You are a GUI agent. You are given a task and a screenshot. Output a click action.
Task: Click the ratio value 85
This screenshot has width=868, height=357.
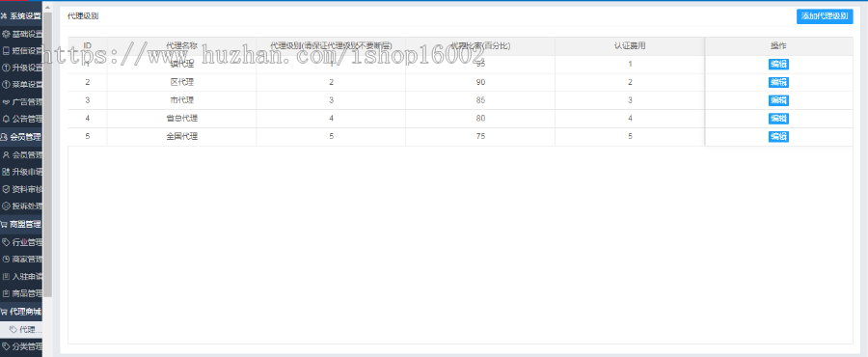point(480,100)
